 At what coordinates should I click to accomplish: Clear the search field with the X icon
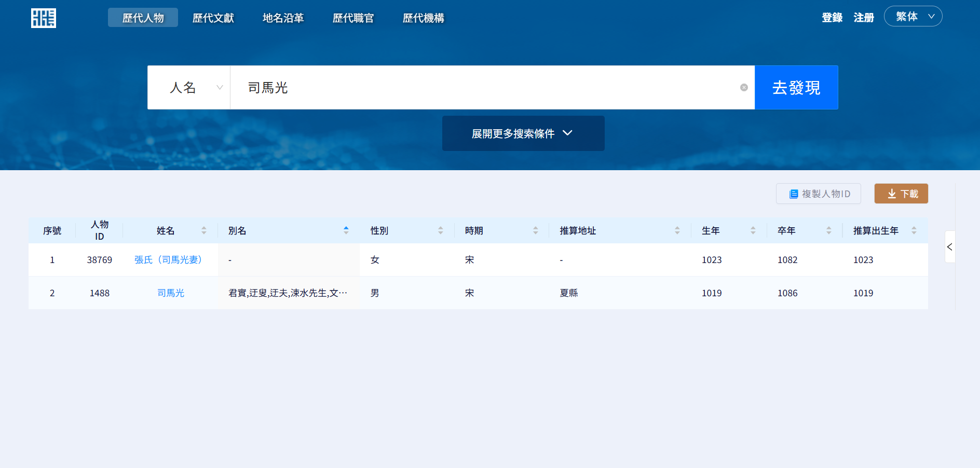pos(744,88)
